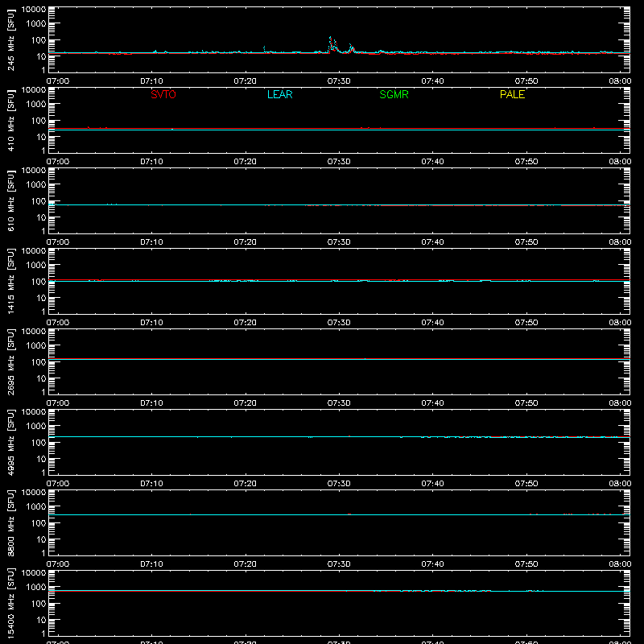
Task: Click the 1415 MHz [SFU] axis title
Action: pyautogui.click(x=10, y=281)
